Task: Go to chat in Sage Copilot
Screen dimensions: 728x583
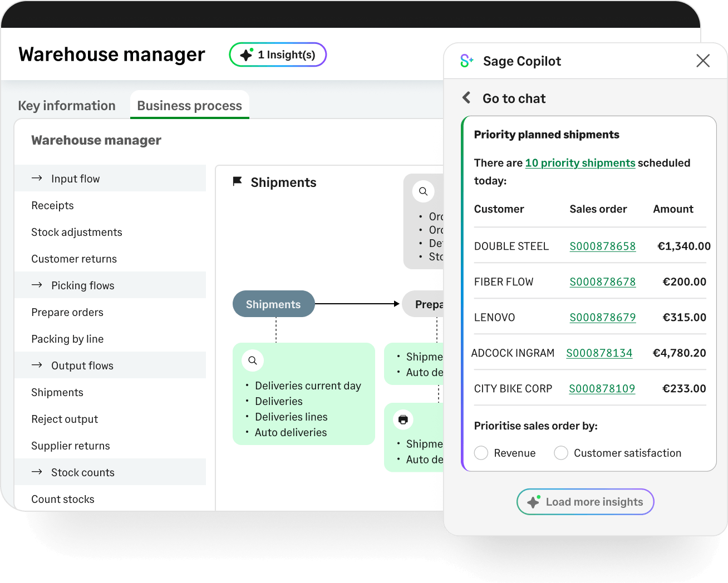Action: pyautogui.click(x=514, y=98)
